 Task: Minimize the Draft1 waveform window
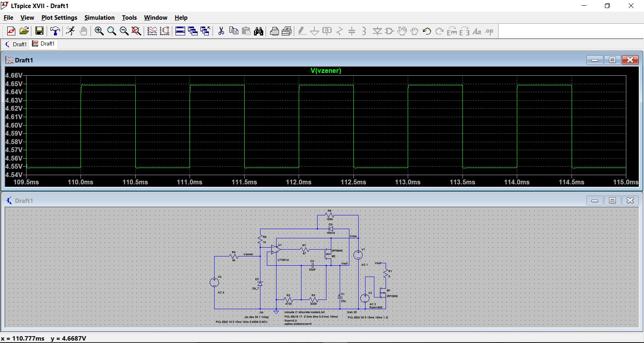(594, 60)
